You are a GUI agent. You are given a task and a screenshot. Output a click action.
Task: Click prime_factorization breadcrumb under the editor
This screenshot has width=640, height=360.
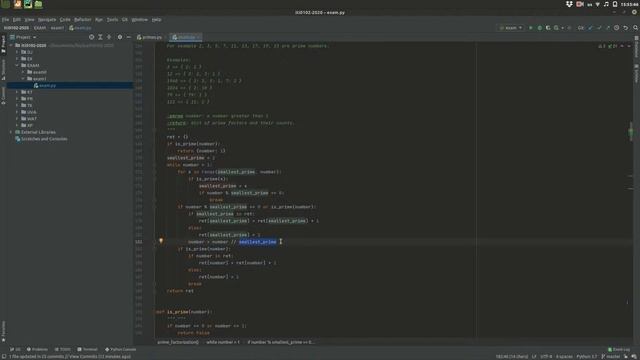click(178, 342)
